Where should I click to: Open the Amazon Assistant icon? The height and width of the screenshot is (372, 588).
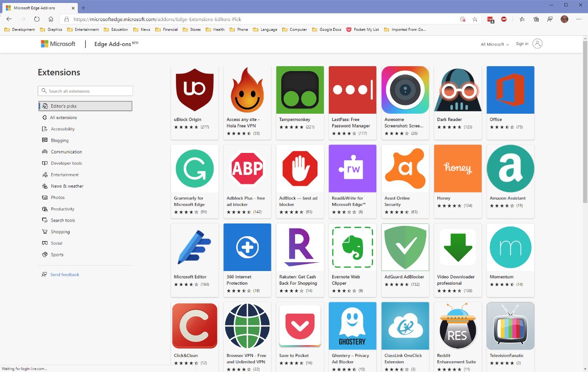coord(511,169)
